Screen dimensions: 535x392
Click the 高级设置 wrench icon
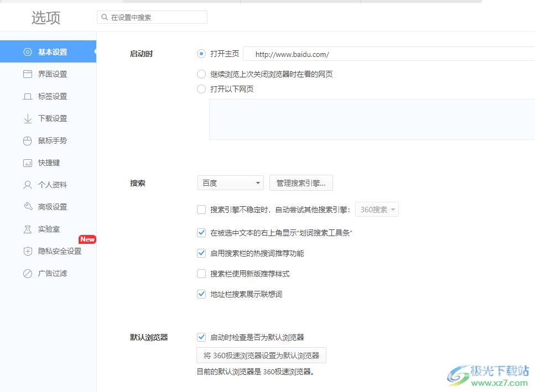click(28, 207)
